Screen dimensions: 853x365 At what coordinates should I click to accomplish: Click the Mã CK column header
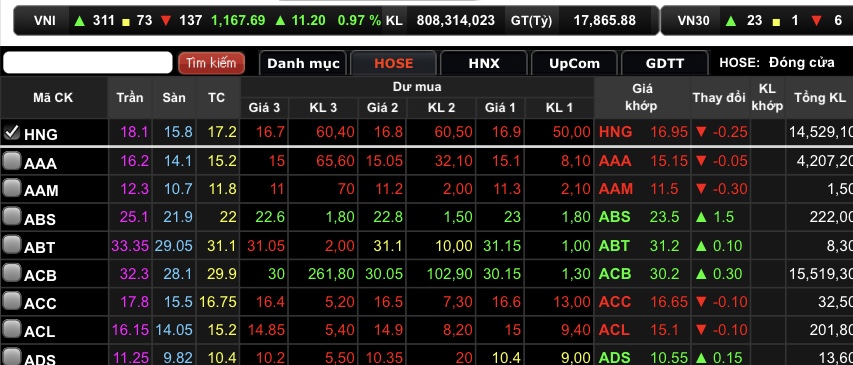(x=53, y=98)
